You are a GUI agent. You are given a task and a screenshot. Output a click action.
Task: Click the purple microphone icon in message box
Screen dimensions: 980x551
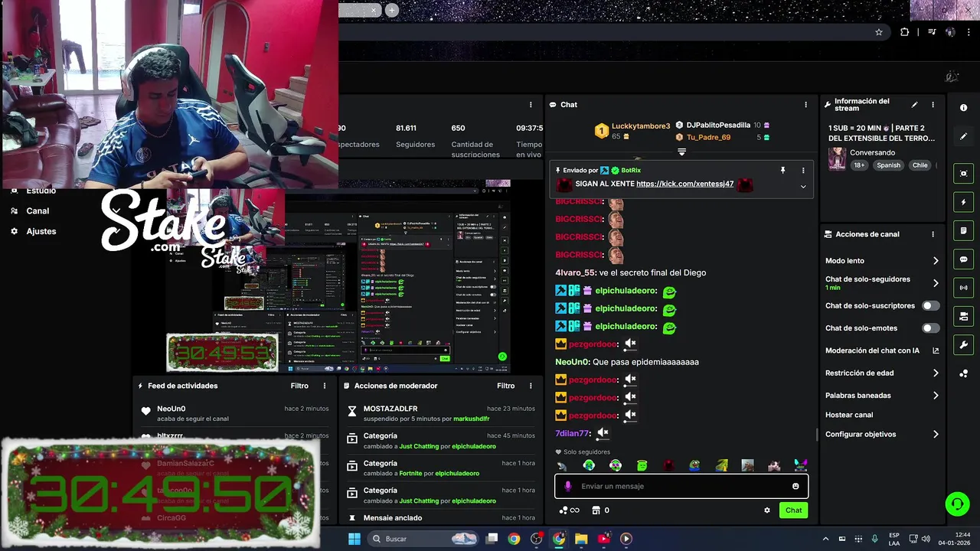point(567,486)
